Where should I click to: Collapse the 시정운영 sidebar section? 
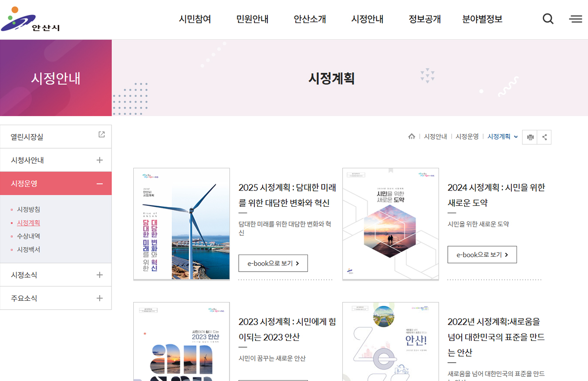(100, 184)
